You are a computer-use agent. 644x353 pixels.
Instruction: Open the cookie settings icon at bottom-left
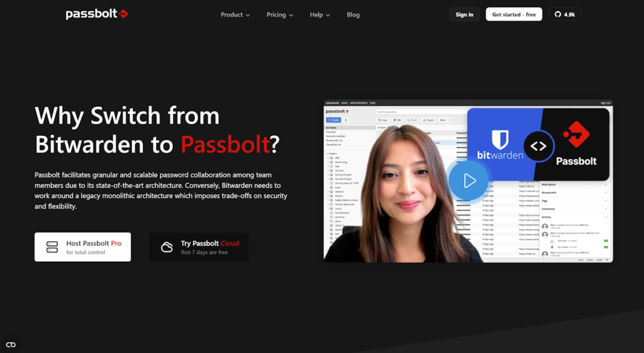coord(11,344)
